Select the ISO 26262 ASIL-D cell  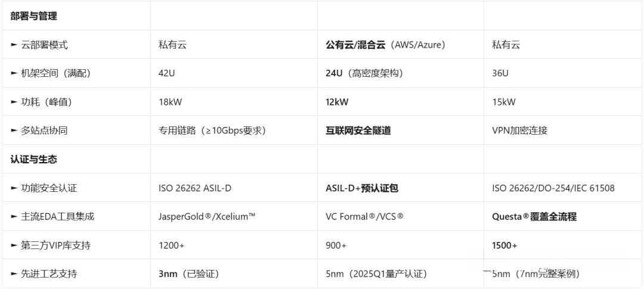194,188
